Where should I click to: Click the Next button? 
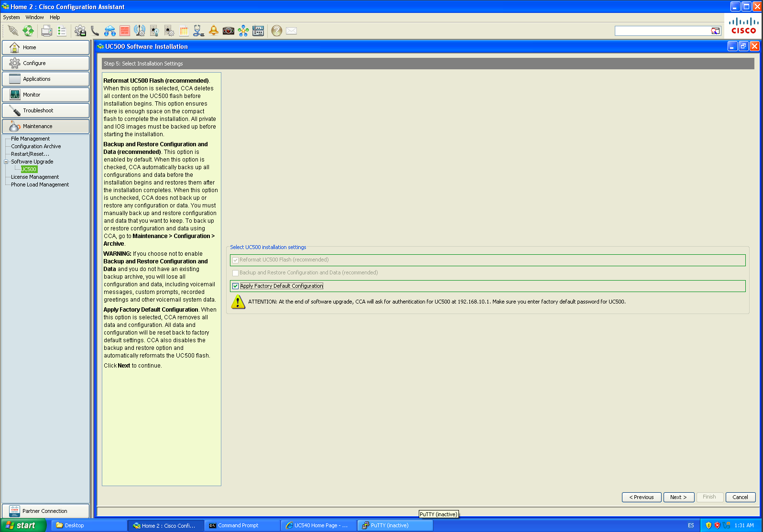pyautogui.click(x=679, y=497)
